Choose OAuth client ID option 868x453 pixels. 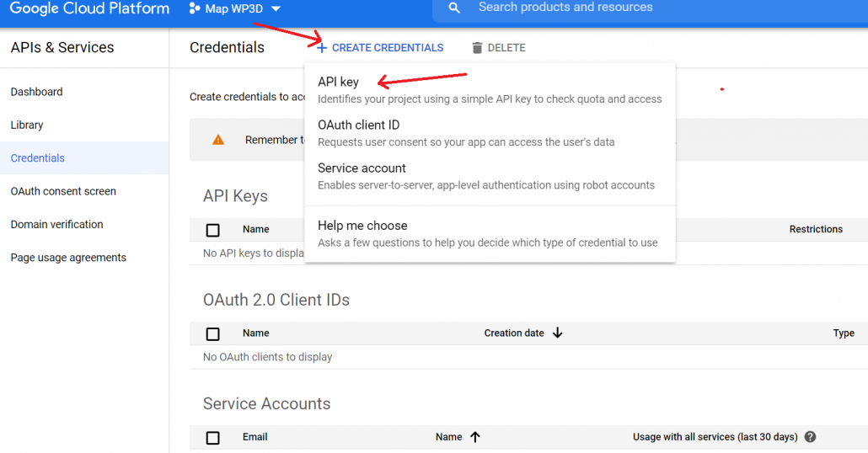click(490, 133)
